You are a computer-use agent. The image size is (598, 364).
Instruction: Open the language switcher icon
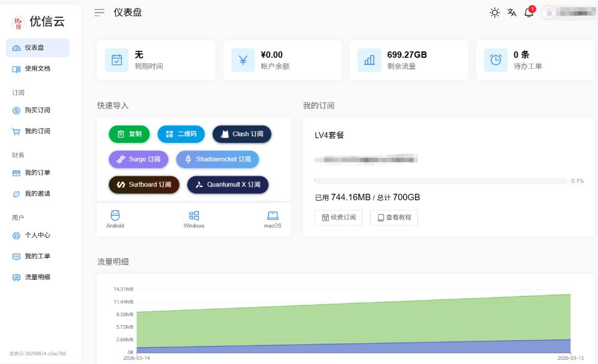click(x=511, y=12)
